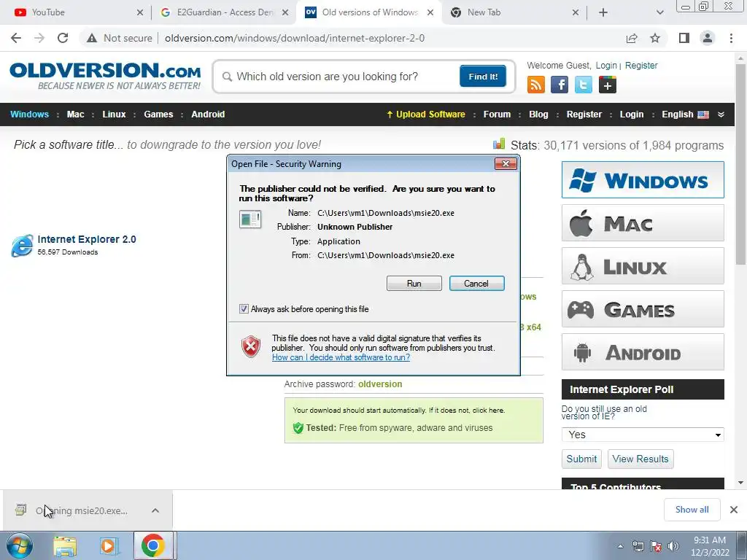Image resolution: width=747 pixels, height=560 pixels.
Task: Open Chrome three-dot menu
Action: (731, 38)
